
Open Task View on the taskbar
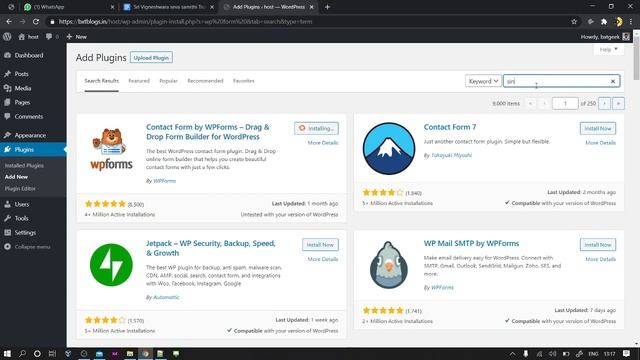pyautogui.click(x=52, y=353)
